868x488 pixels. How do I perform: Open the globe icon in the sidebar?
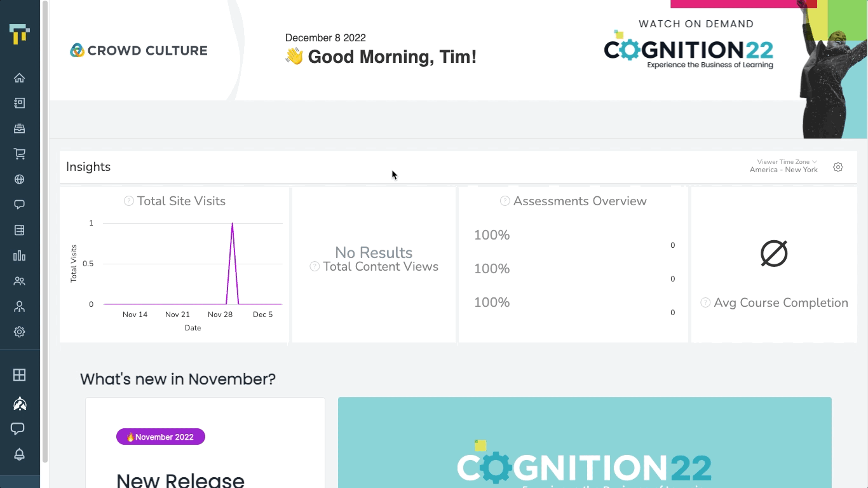pos(19,179)
